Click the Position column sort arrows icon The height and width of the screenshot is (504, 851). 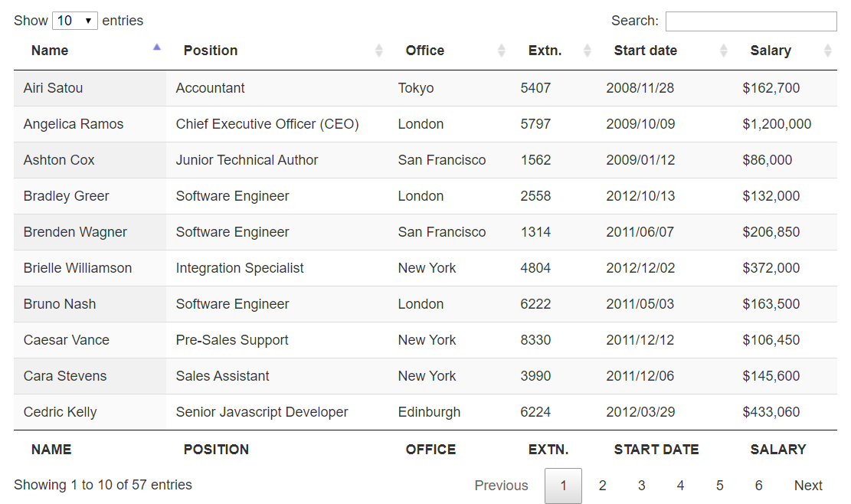(379, 51)
